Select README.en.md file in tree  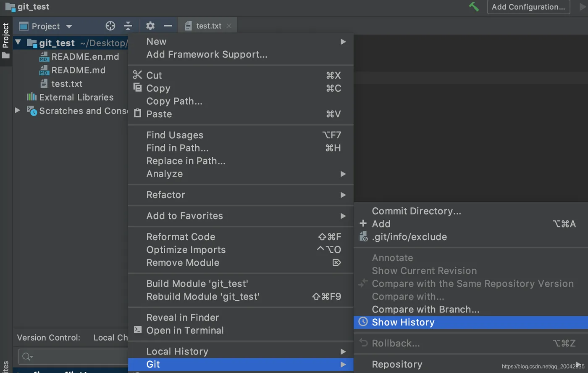click(x=85, y=57)
